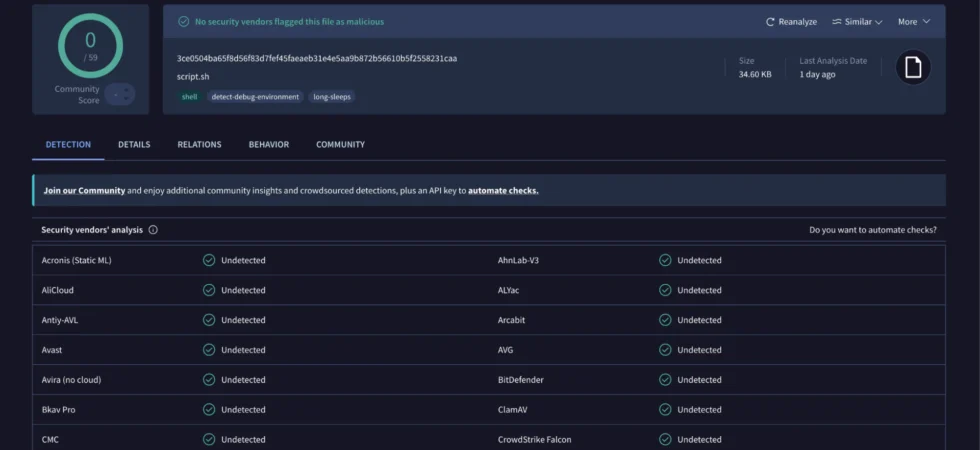Screen dimensions: 980x450
Task: Click the check icon in Antiy-AVL row
Action: [209, 320]
